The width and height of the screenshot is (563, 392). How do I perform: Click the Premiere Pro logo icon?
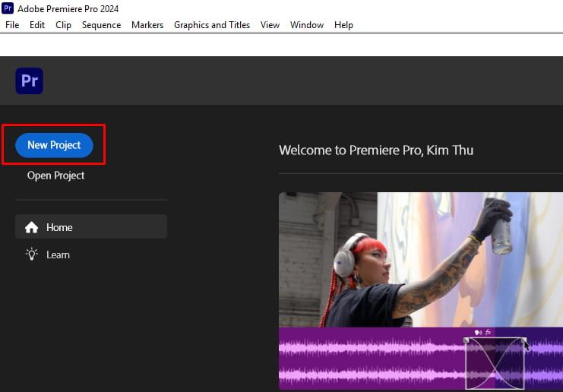pos(29,81)
